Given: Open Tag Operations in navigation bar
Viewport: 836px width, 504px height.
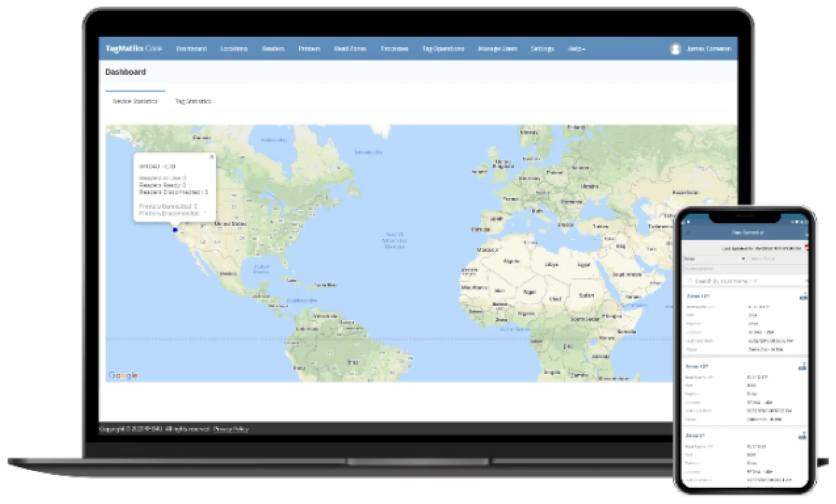Looking at the screenshot, I should 443,49.
